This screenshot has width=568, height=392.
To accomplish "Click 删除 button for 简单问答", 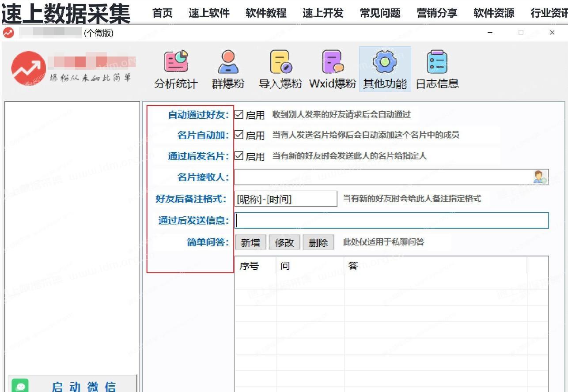I will click(x=318, y=242).
